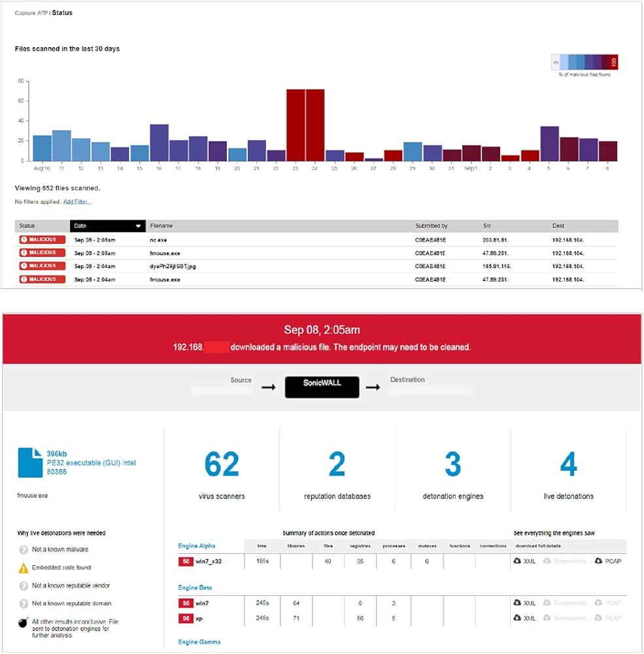
Task: Sort table using the Date column dropdown arrow
Action: coord(138,226)
